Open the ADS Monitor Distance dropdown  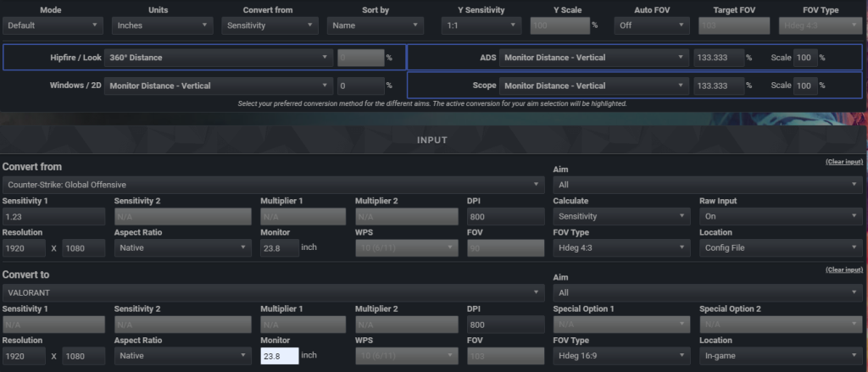pyautogui.click(x=594, y=58)
